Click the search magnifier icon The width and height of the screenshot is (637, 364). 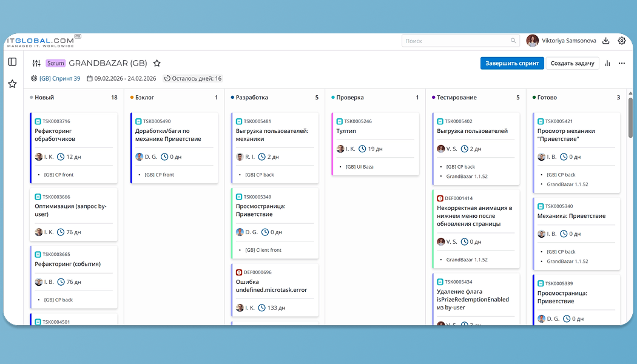click(513, 41)
